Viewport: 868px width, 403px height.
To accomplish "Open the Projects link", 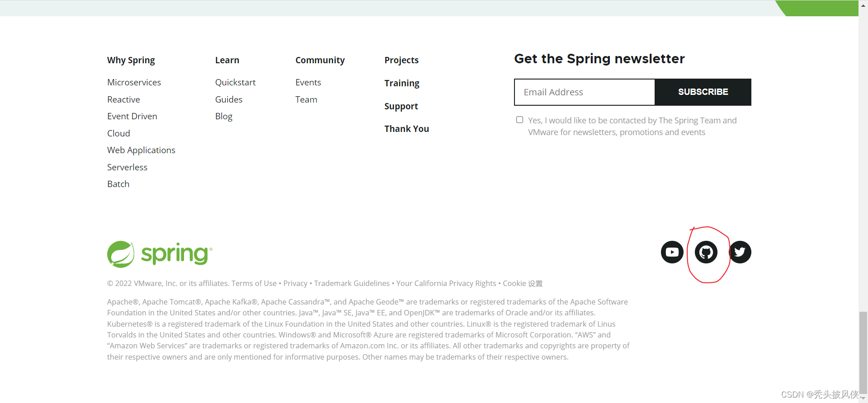I will pyautogui.click(x=401, y=60).
